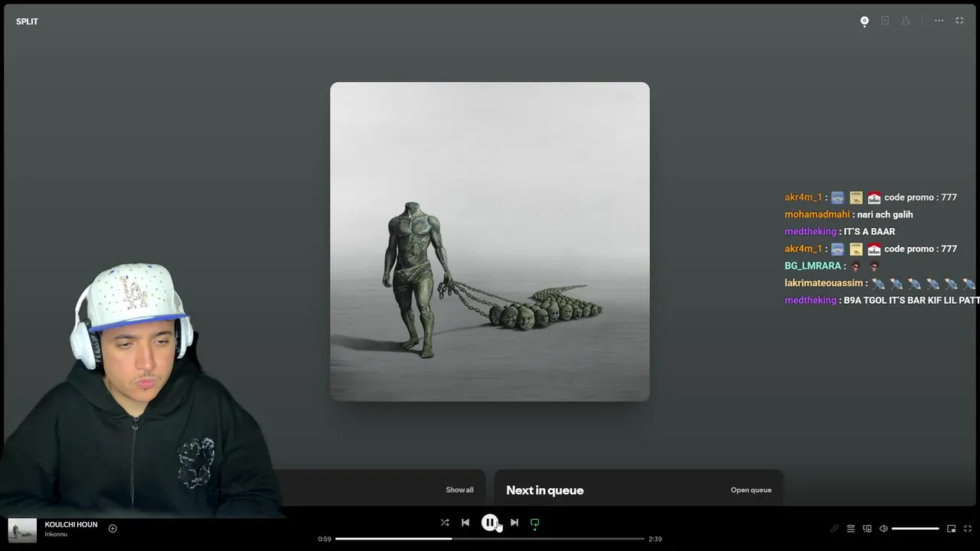Open the Inkonnu artist link
This screenshot has width=980, height=551.
pos(56,534)
